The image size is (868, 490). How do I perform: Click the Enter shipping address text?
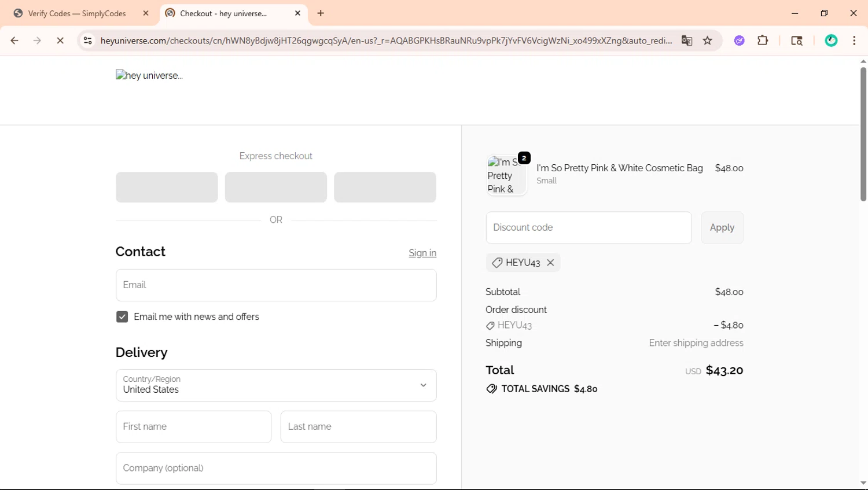(x=696, y=343)
